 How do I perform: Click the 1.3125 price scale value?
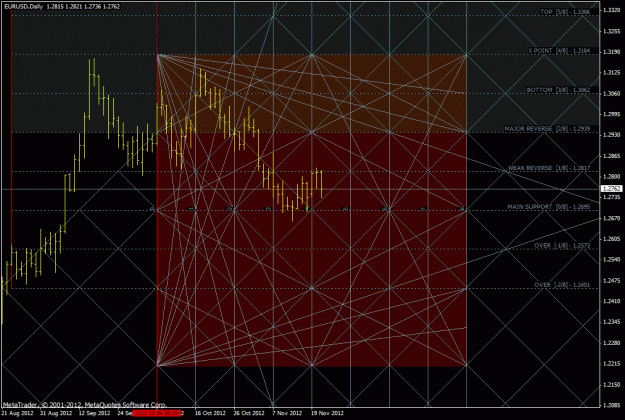point(611,73)
